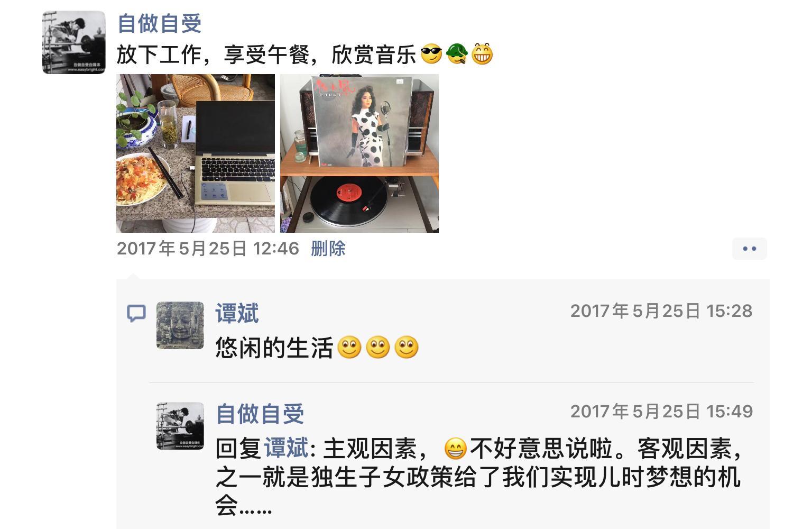Open 自做自受 profile name at top
Screen dimensions: 812x529
(159, 24)
